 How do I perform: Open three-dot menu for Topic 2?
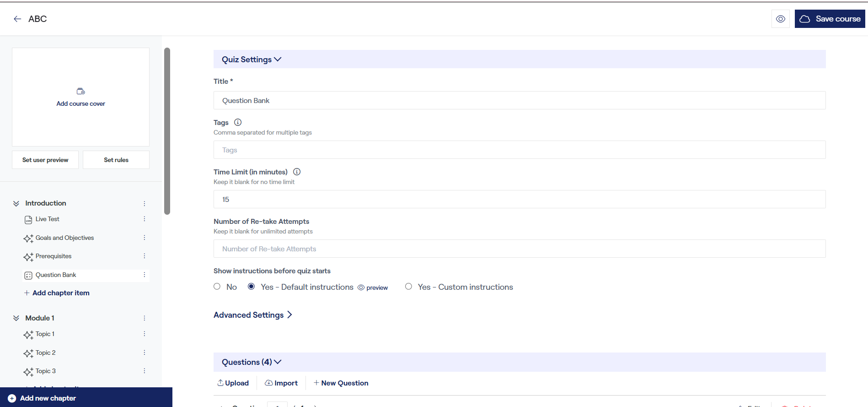coord(144,353)
